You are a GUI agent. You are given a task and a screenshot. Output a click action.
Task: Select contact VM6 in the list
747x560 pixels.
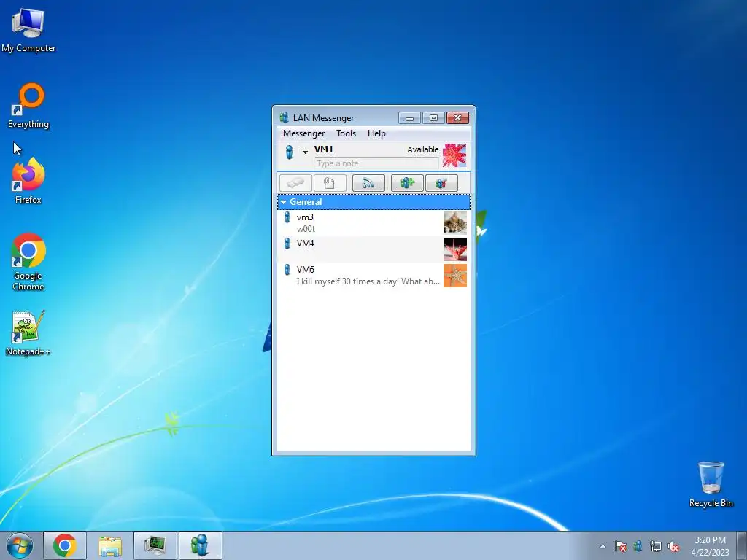(373, 275)
